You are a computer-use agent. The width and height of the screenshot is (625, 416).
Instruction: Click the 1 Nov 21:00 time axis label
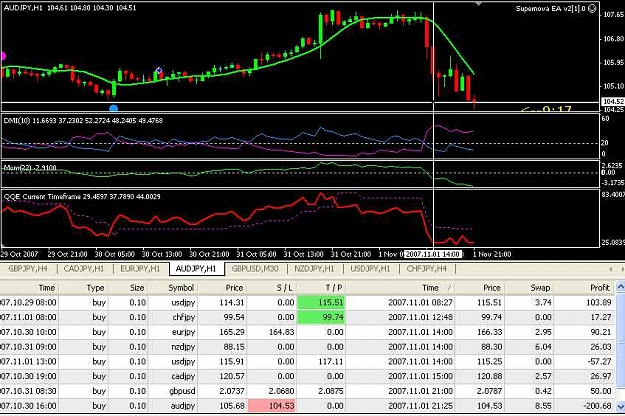[x=492, y=254]
